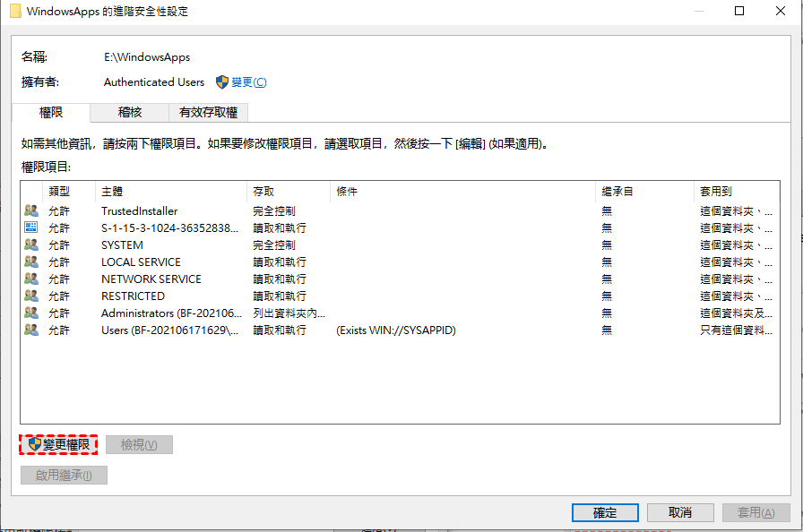Click the 變更(C) owner link

point(249,82)
